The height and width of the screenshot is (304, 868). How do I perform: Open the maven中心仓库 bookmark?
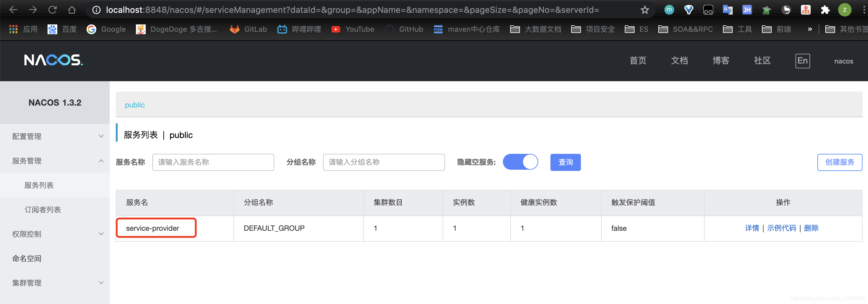click(467, 29)
